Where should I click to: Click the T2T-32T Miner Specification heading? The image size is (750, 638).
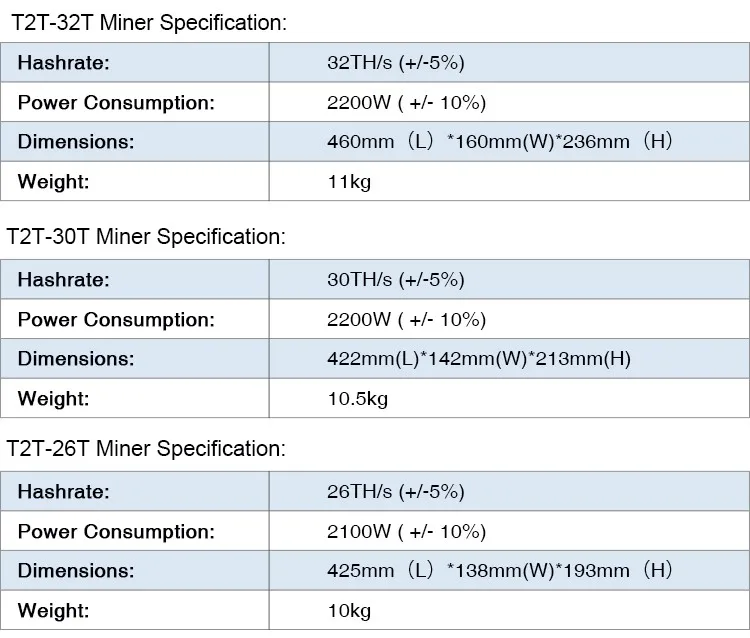pos(146,21)
